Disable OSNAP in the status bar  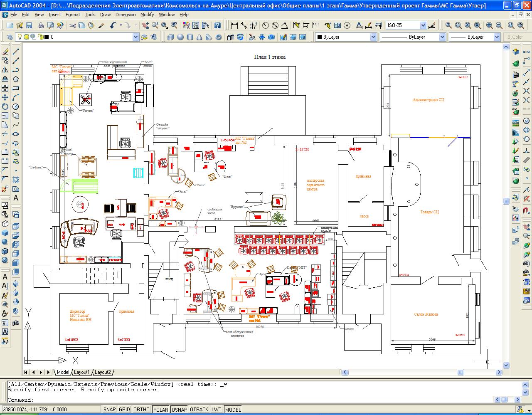point(179,410)
